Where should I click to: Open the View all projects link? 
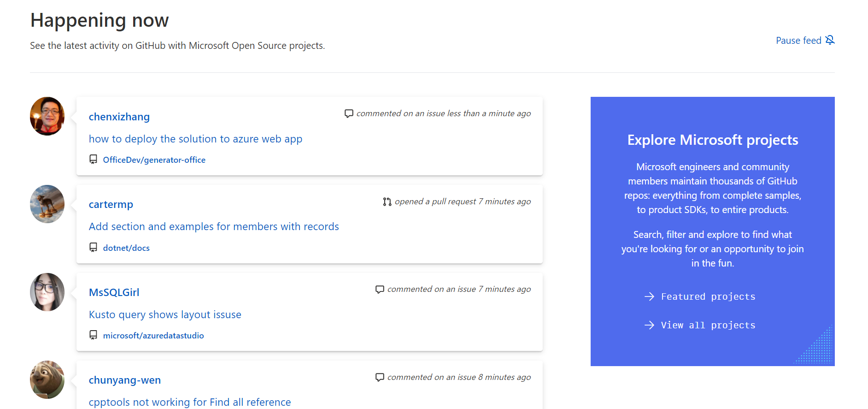click(708, 325)
